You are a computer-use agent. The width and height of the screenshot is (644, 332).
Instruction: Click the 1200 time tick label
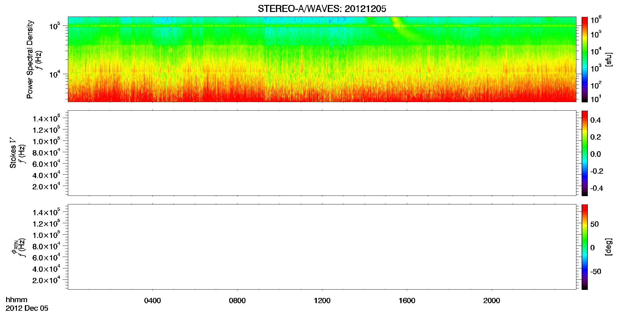tap(322, 301)
